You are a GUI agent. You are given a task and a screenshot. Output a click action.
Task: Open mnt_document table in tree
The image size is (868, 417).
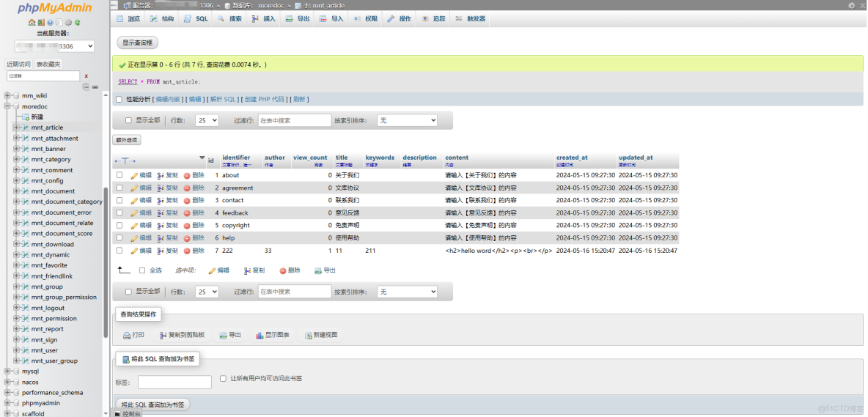click(x=53, y=191)
